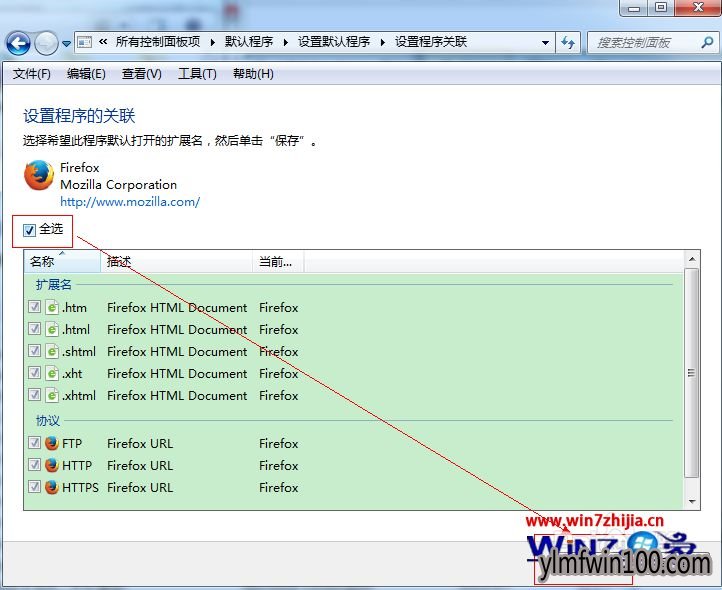Click the .xht file type icon
Screen dimensions: 722x590
tap(52, 373)
